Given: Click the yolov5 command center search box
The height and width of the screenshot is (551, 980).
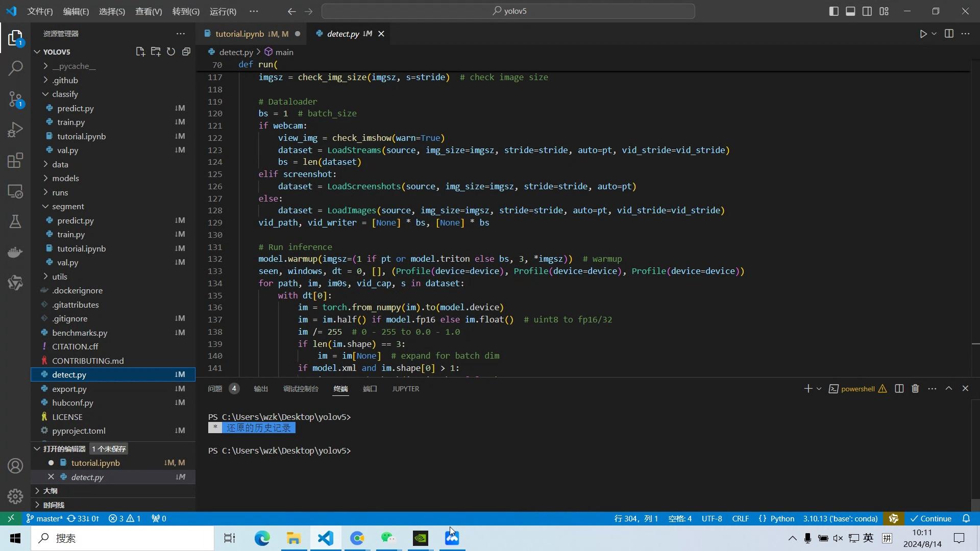Looking at the screenshot, I should tap(508, 11).
